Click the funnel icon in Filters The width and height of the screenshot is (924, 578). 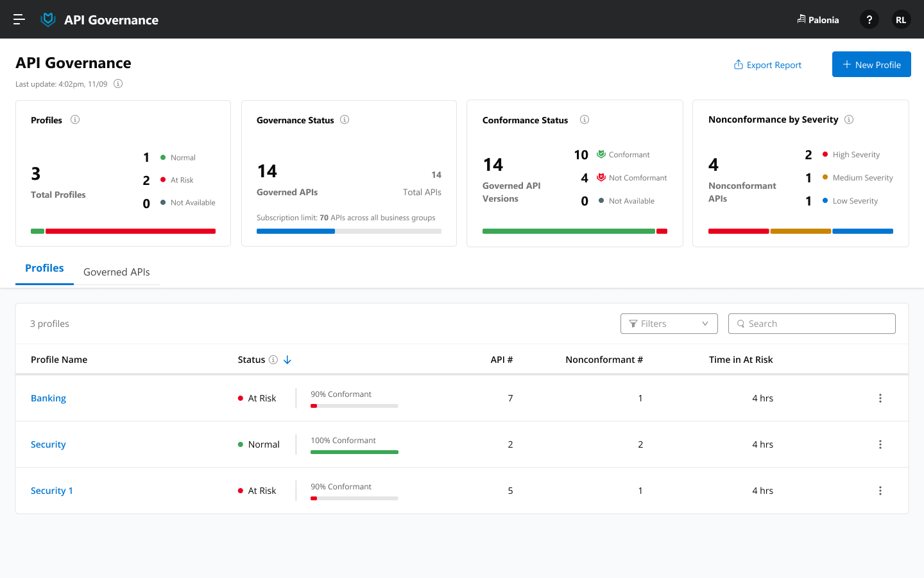(633, 324)
